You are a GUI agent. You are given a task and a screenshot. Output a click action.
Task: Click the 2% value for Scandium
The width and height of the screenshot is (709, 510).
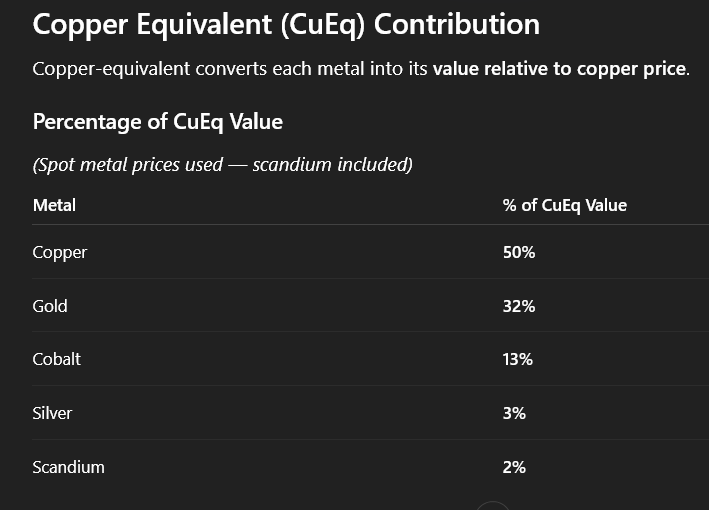(x=514, y=467)
